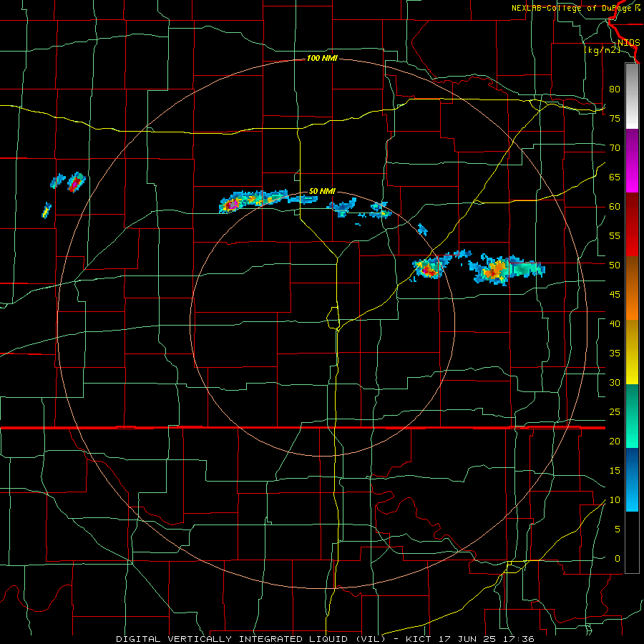Click the 80 value on the color scale
Viewport: 644px width, 644px height.
point(615,89)
